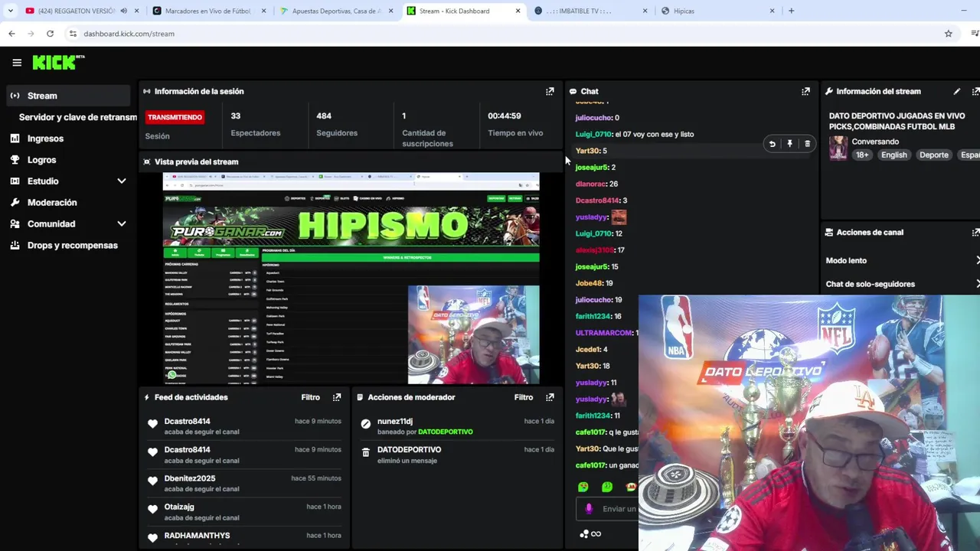
Task: Bookmark this page with star icon
Action: pyautogui.click(x=949, y=34)
